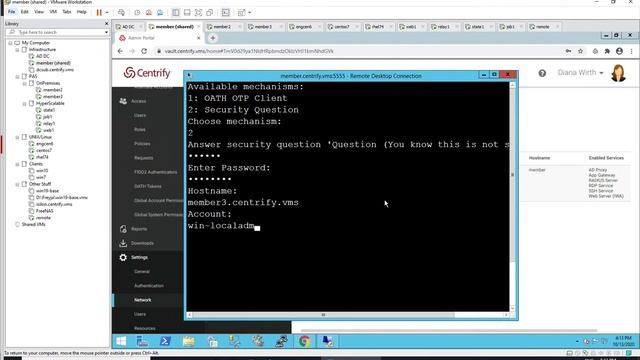Open the Edit menu
This screenshot has height=360, width=640.
point(25,12)
